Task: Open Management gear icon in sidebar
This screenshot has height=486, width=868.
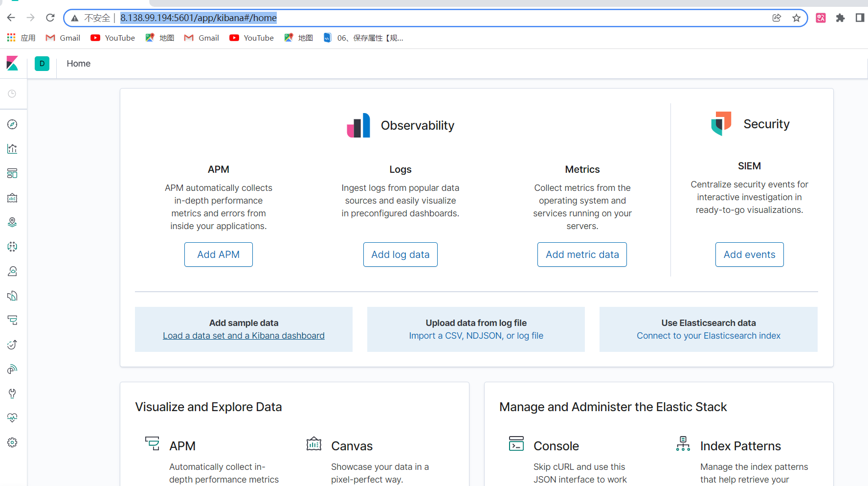Action: [x=12, y=442]
